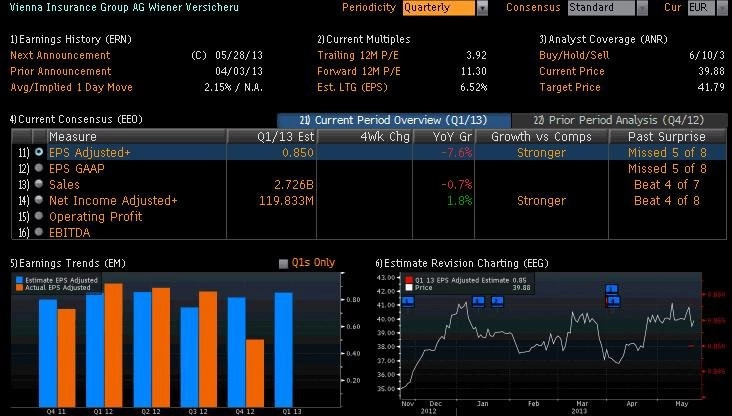Click the YoY Gr column header
732x416 pixels.
click(443, 136)
